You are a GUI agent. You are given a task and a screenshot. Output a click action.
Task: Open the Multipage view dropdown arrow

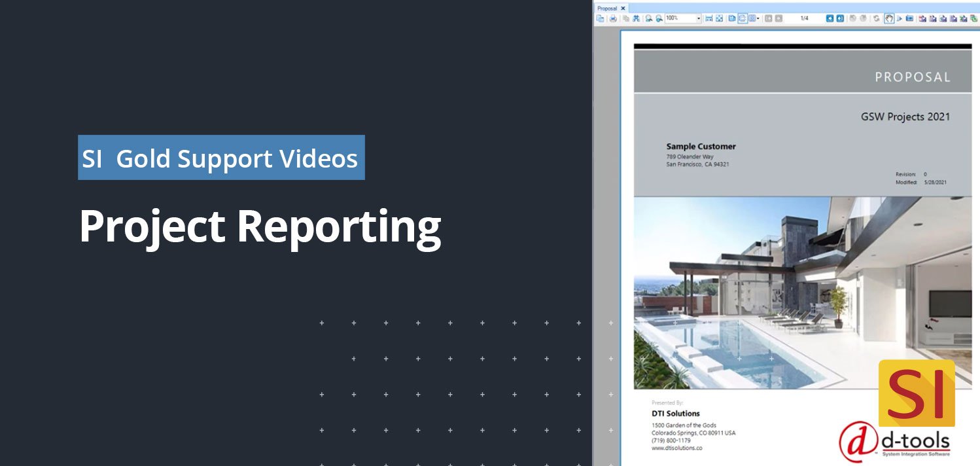[x=758, y=18]
